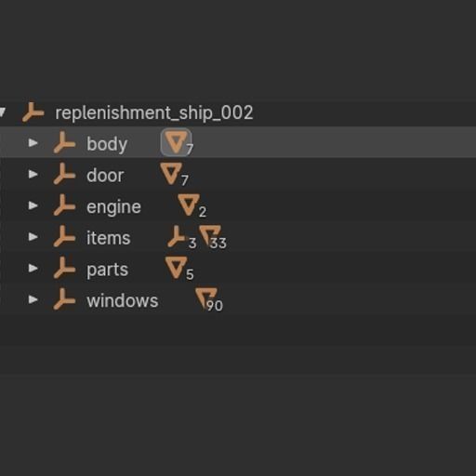The height and width of the screenshot is (476, 476).
Task: Click the door row's mesh icon with 7
Action: [173, 175]
